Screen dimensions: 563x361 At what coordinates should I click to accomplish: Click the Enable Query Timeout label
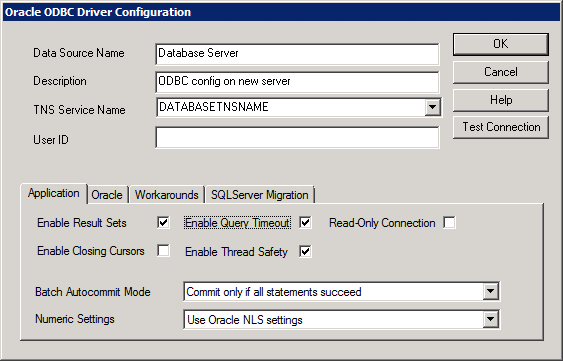click(x=237, y=223)
